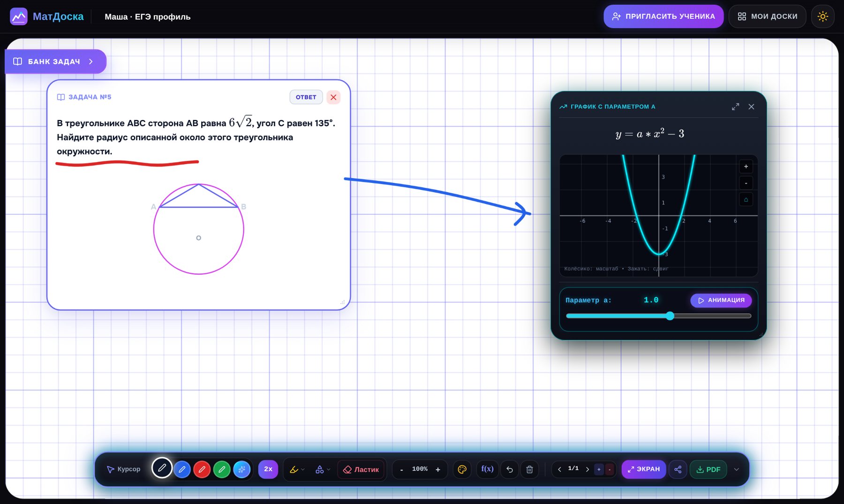Image resolution: width=844 pixels, height=504 pixels.
Task: Undo the last stroke
Action: (x=510, y=469)
